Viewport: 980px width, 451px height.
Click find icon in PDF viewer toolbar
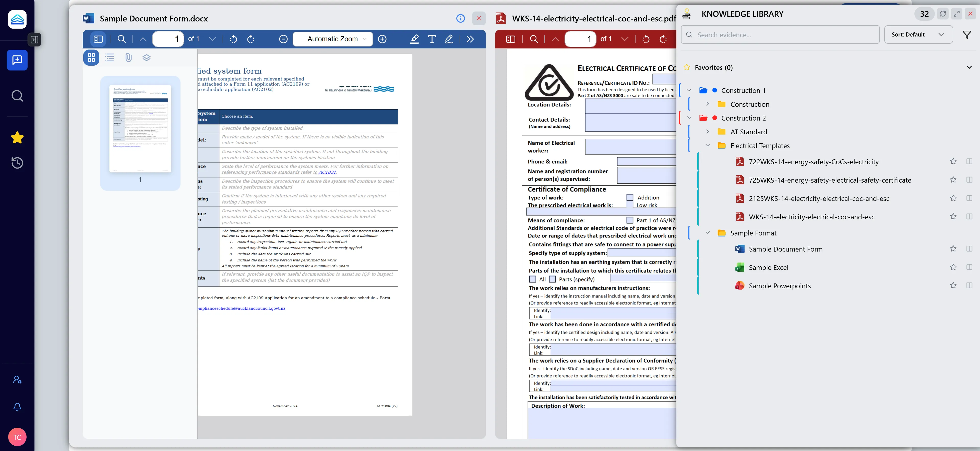(534, 39)
